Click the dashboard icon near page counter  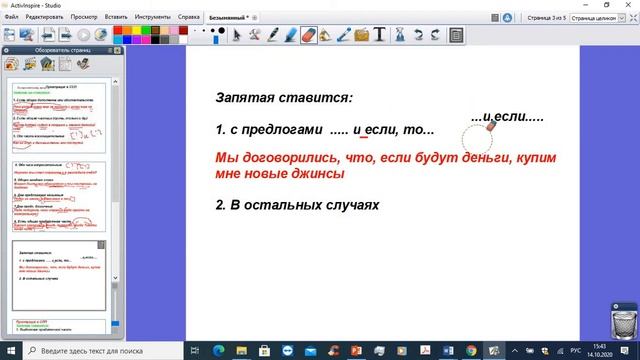point(495,18)
